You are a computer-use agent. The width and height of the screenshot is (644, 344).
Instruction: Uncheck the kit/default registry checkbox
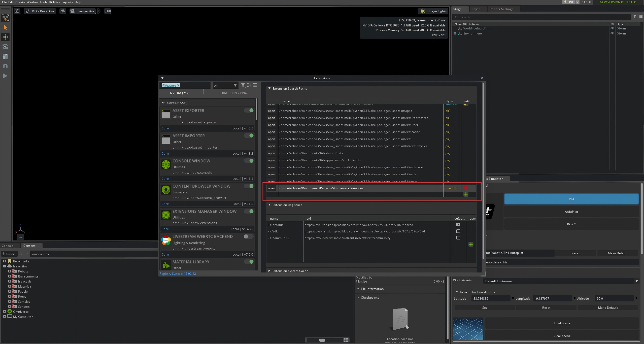tap(458, 225)
